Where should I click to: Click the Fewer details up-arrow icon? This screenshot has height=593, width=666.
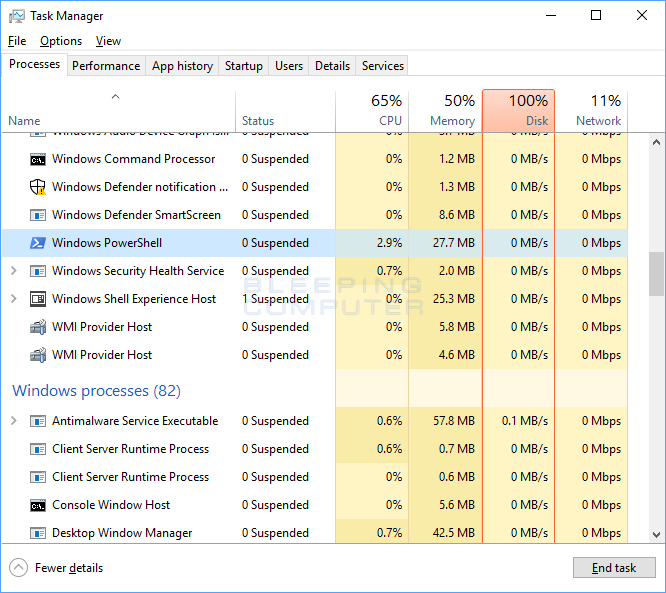point(18,568)
